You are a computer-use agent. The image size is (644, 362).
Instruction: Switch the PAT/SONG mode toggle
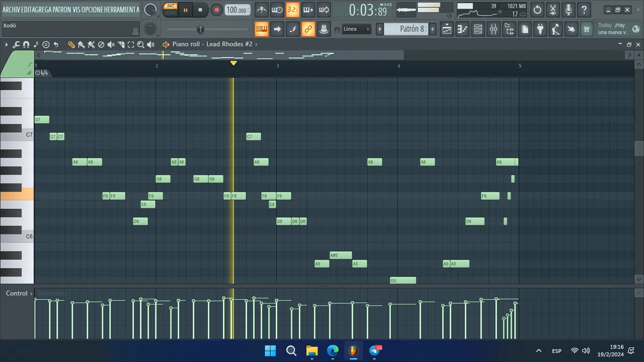pyautogui.click(x=171, y=10)
